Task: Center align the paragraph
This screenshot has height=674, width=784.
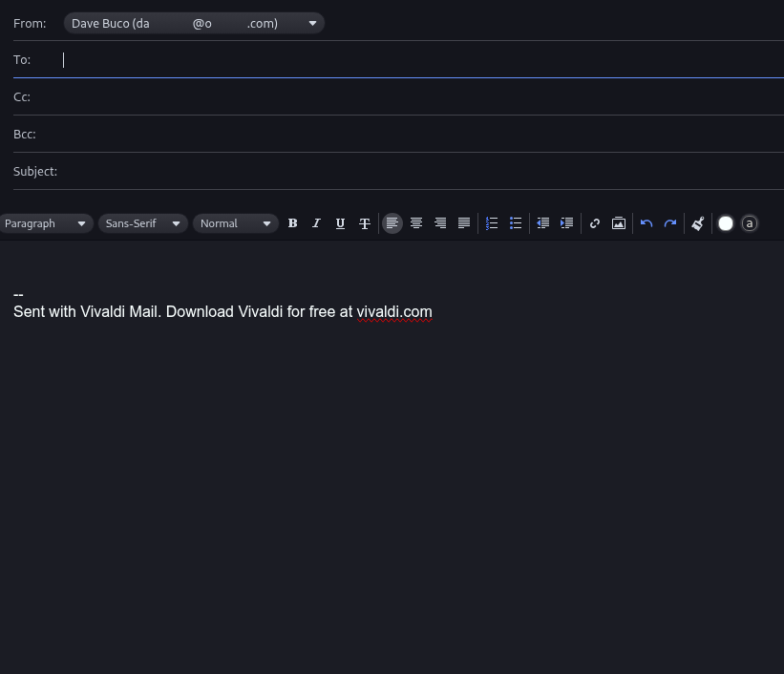Action: click(x=416, y=223)
